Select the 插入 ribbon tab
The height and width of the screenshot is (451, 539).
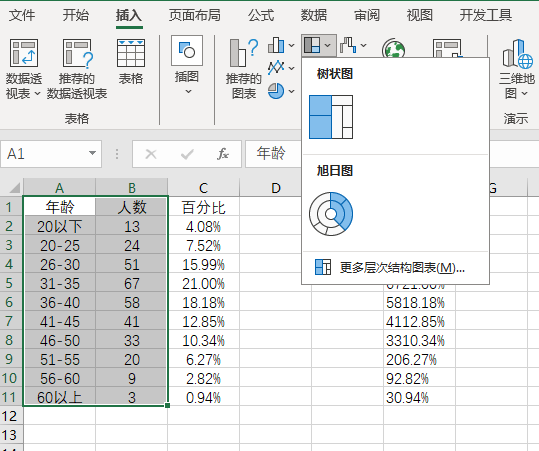129,15
